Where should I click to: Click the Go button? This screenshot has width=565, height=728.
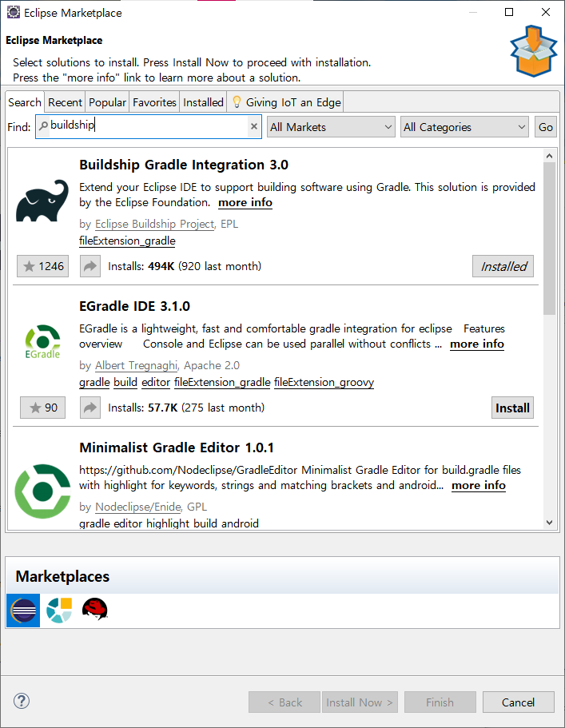[x=546, y=127]
